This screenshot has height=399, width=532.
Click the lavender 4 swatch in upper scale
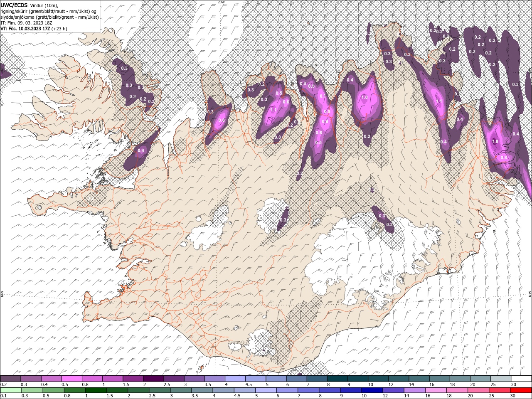pos(235,379)
